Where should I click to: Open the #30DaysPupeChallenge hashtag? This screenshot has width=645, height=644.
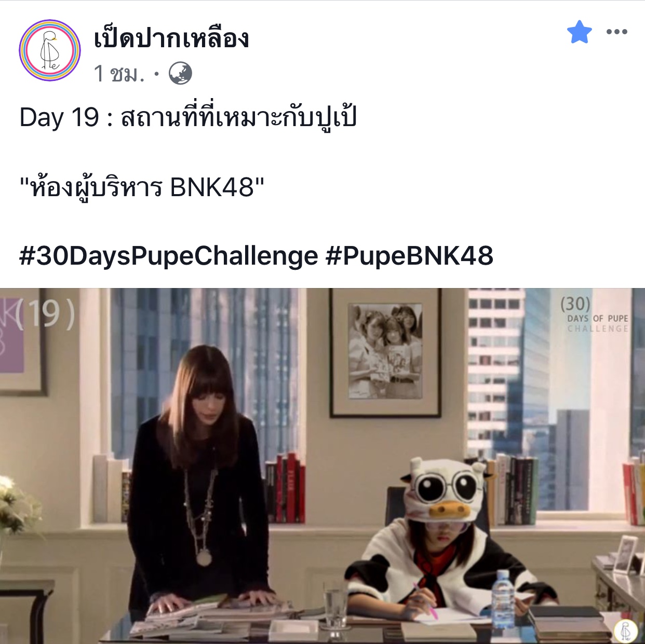pos(169,256)
